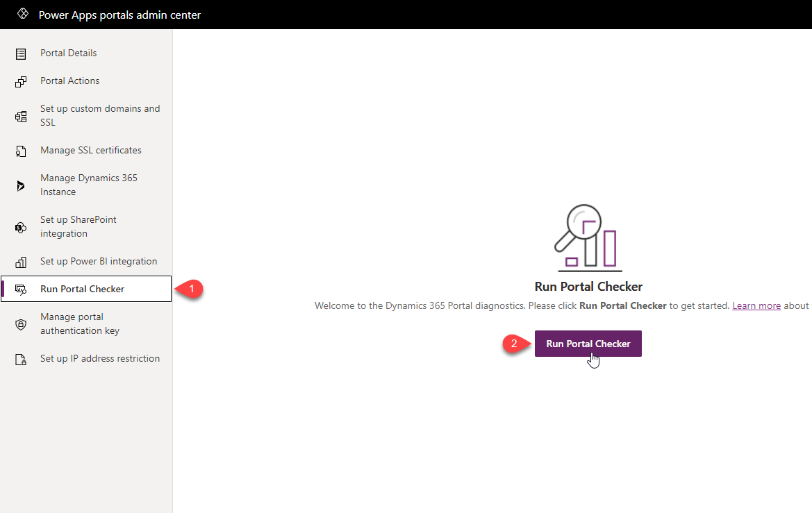Click the Dynamics 365 Instance icon
The width and height of the screenshot is (812, 513).
(x=21, y=185)
